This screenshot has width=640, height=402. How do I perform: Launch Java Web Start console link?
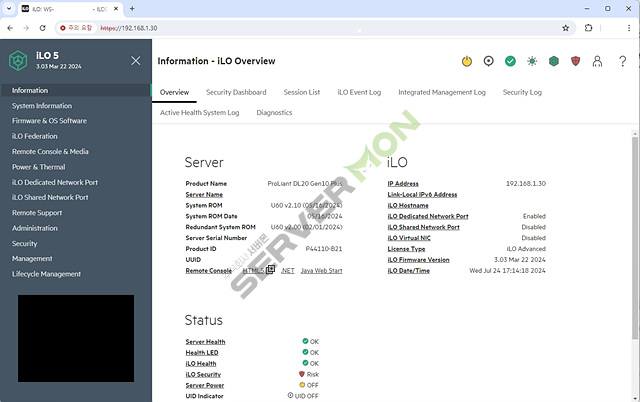tap(322, 271)
